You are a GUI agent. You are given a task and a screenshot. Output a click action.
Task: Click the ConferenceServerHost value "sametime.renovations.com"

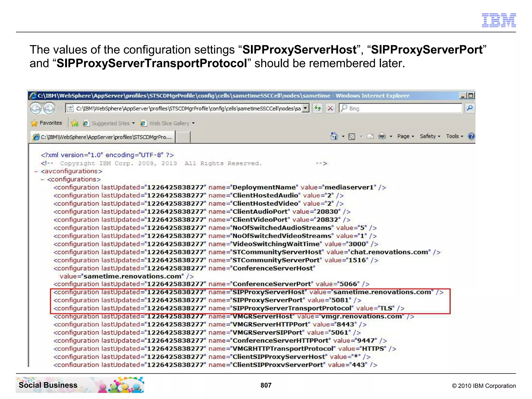pyautogui.click(x=132, y=276)
